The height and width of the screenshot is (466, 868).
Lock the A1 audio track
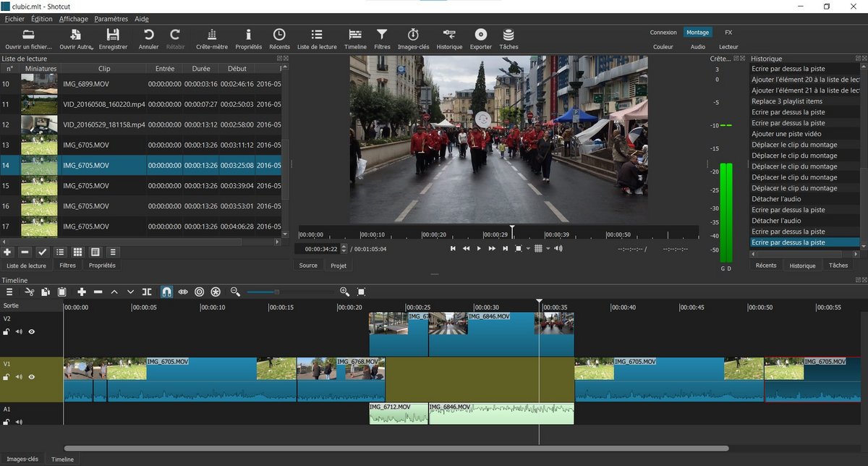[7, 422]
